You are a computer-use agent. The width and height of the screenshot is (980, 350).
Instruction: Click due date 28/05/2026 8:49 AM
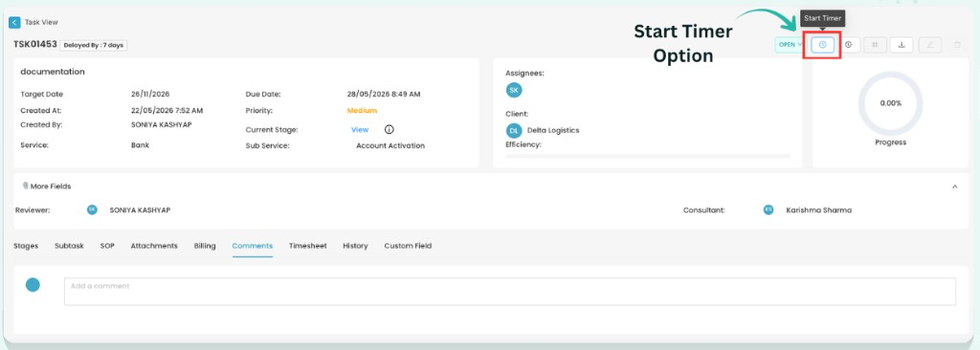(384, 95)
